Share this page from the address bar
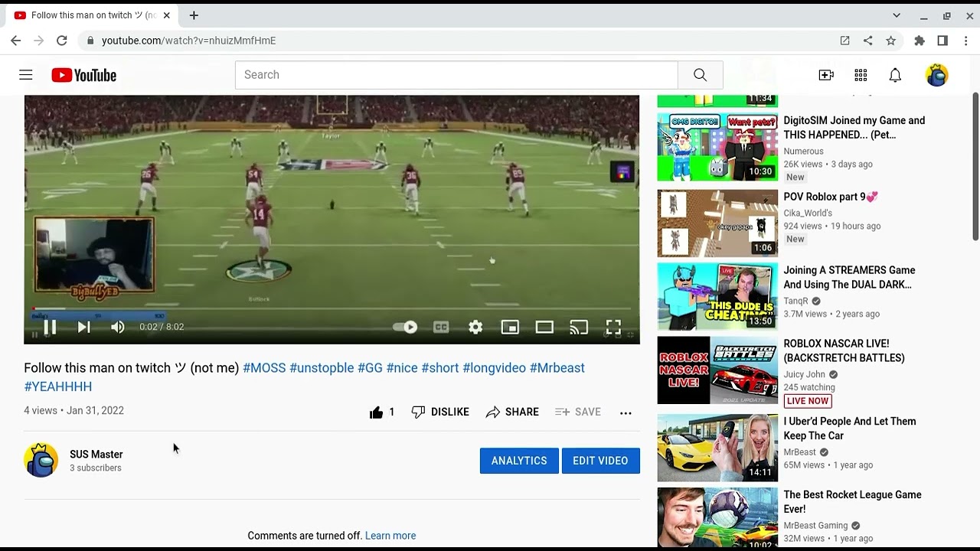Image resolution: width=980 pixels, height=551 pixels. [x=867, y=41]
